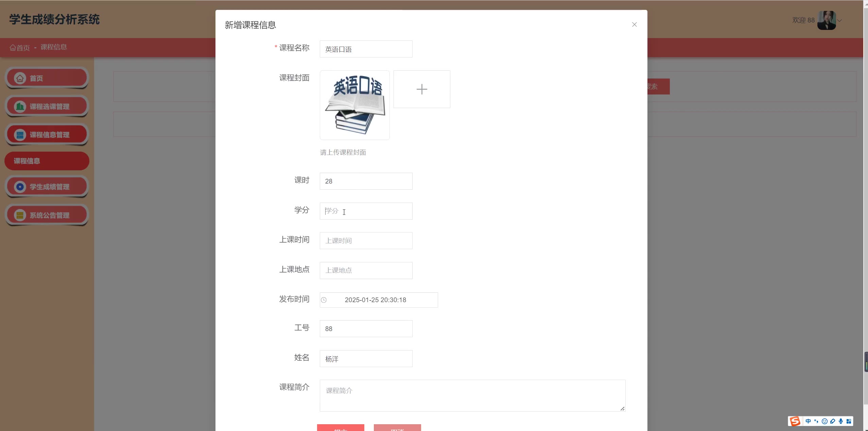Click the 课程名称 field containing 英语口语

pyautogui.click(x=366, y=49)
